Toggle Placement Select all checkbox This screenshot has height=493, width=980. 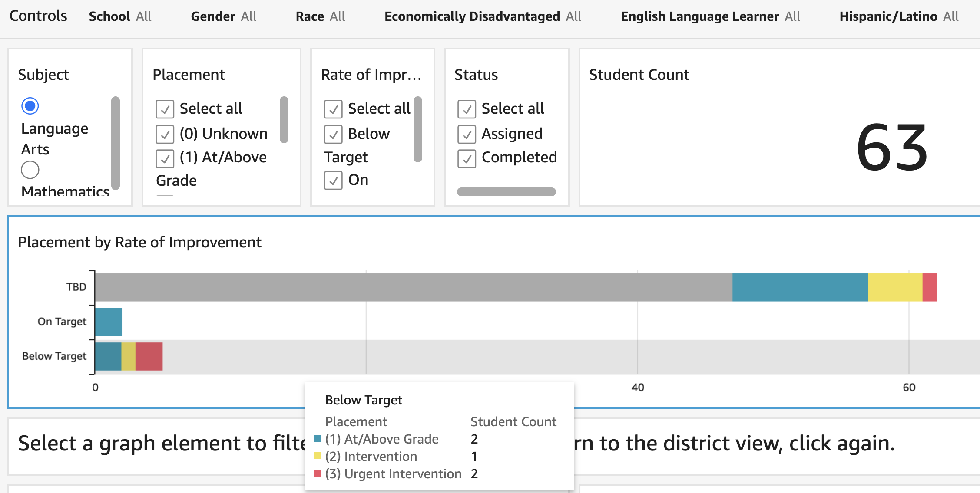pyautogui.click(x=165, y=109)
